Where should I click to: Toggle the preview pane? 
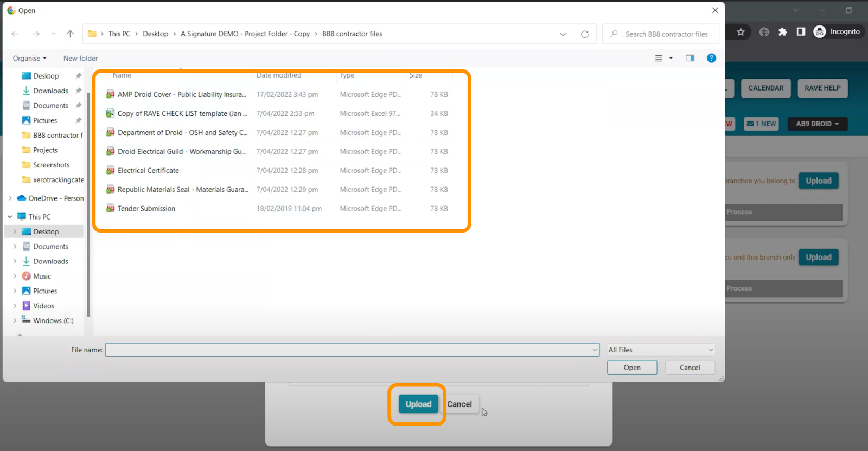(690, 58)
